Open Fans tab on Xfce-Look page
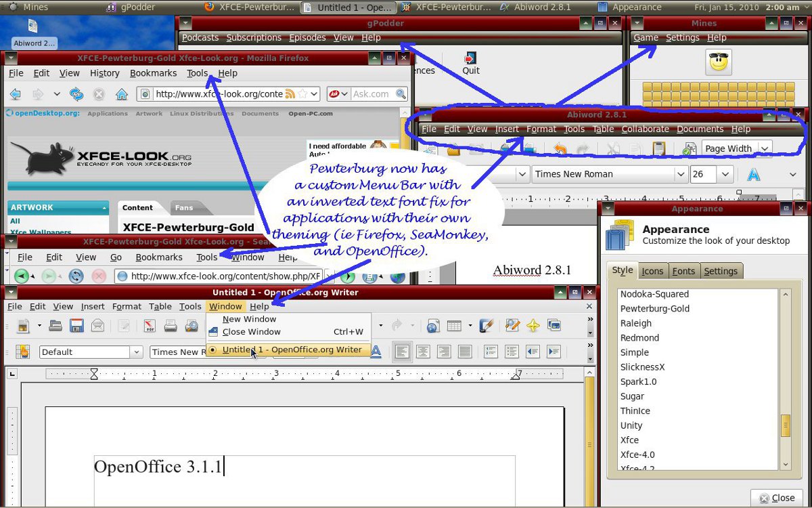This screenshot has width=812, height=508. pyautogui.click(x=183, y=208)
